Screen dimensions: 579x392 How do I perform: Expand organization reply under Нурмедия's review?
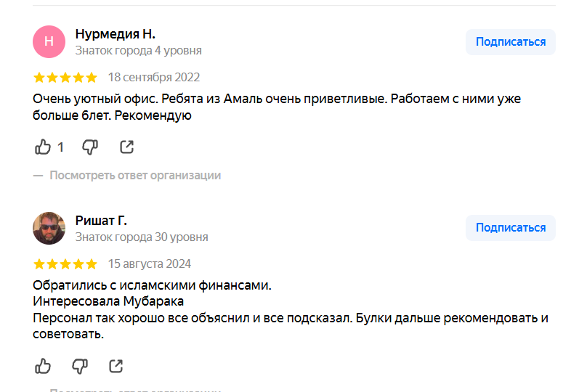[x=134, y=176]
